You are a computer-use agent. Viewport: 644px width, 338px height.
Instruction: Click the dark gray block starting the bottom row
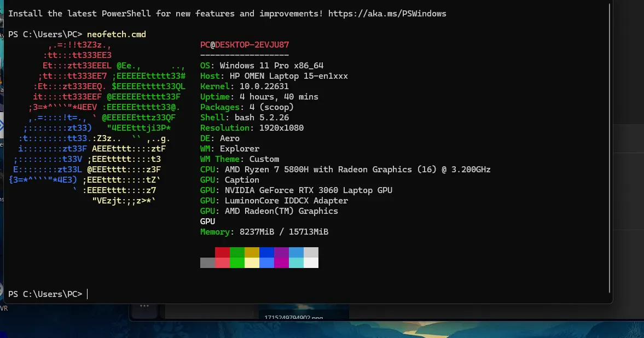point(207,263)
